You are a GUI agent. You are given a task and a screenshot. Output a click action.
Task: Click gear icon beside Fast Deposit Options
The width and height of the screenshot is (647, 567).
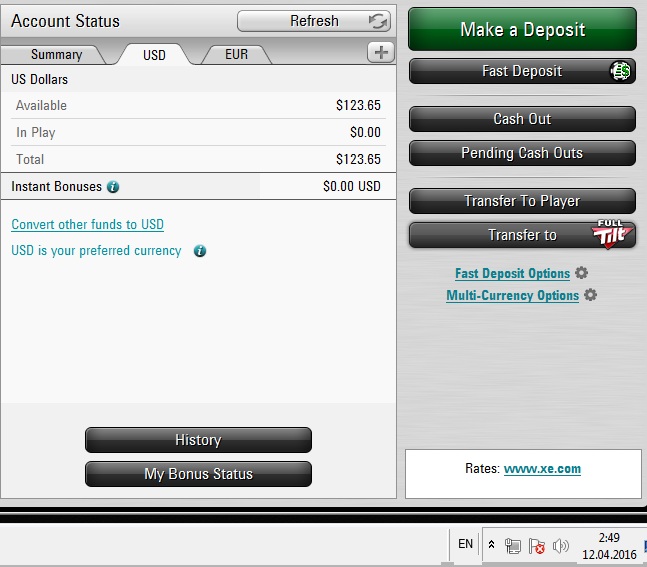pyautogui.click(x=581, y=273)
